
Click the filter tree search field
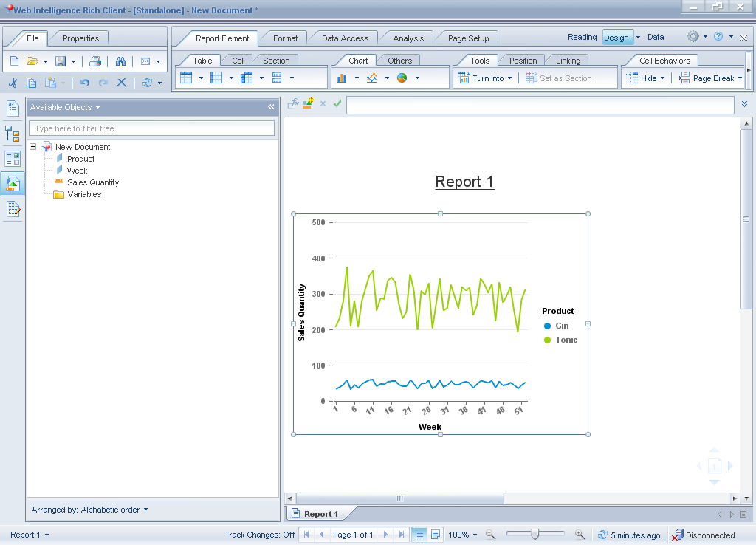(151, 128)
